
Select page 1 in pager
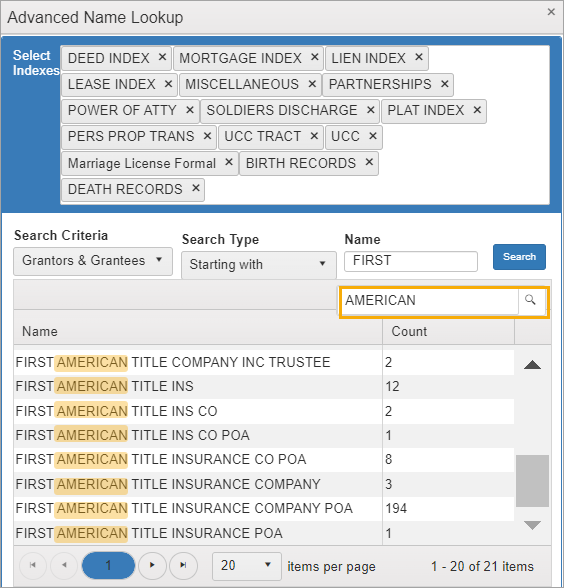(108, 565)
